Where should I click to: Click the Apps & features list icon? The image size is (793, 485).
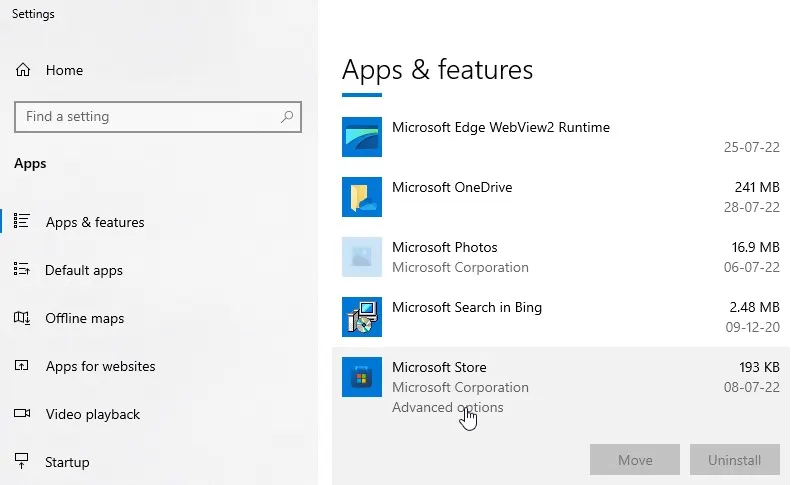click(x=22, y=221)
